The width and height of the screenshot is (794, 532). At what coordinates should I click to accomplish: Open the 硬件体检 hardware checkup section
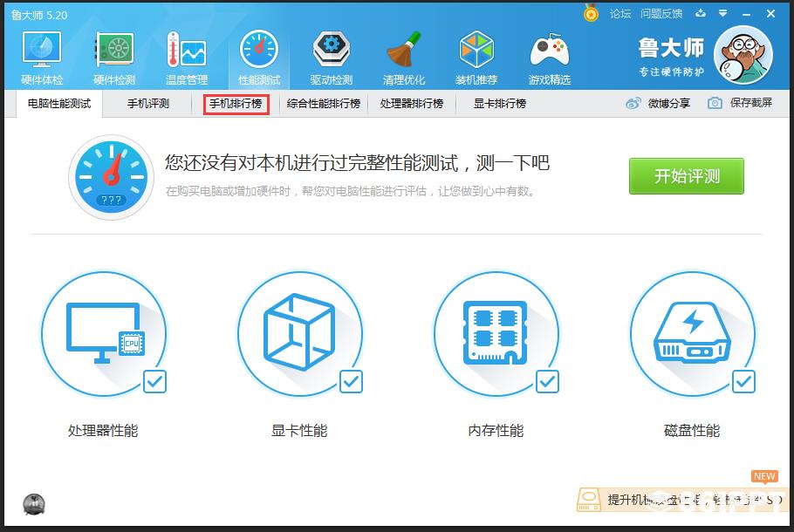tap(42, 58)
